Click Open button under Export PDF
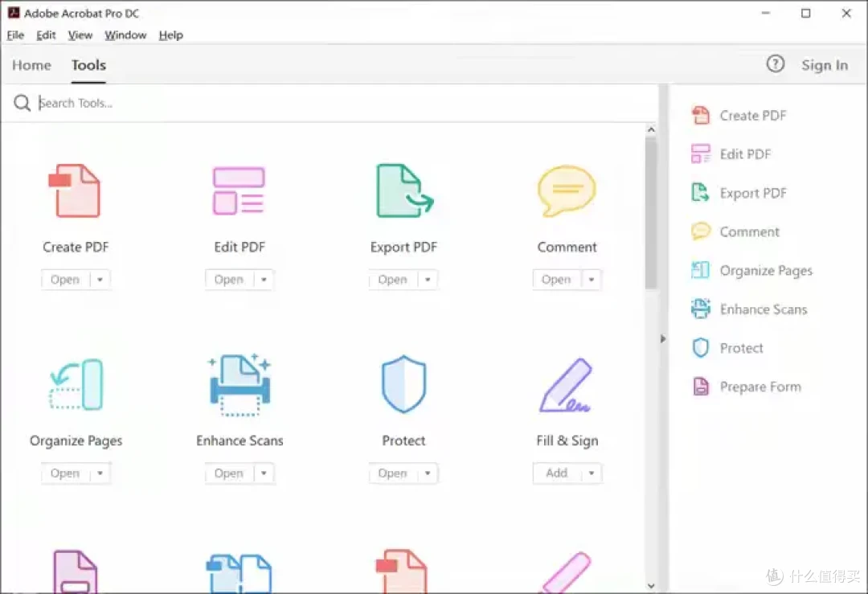Image resolution: width=868 pixels, height=594 pixels. [393, 280]
